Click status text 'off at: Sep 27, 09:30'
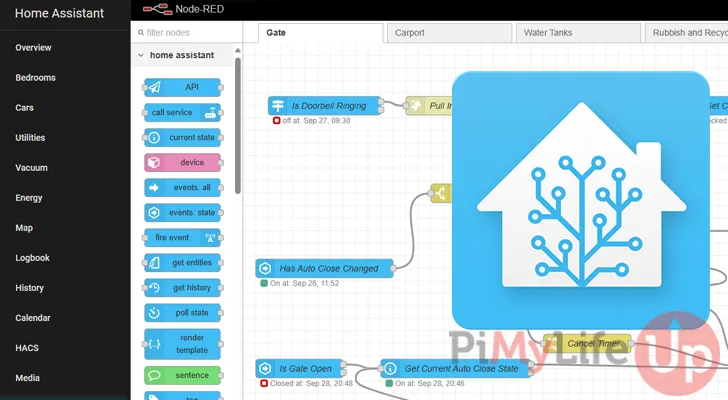Image resolution: width=728 pixels, height=400 pixels. point(316,121)
